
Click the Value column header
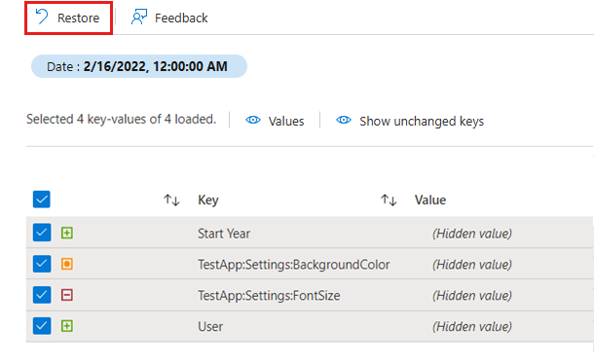point(430,200)
